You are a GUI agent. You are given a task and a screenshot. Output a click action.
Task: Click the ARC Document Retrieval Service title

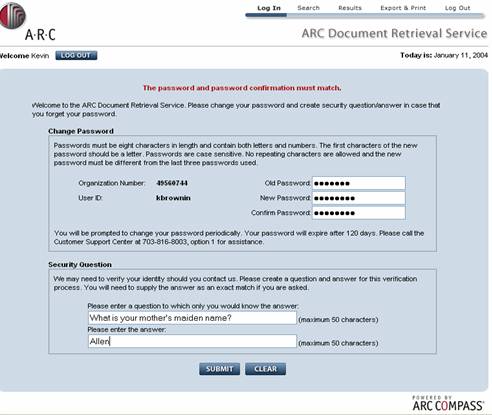[x=394, y=33]
